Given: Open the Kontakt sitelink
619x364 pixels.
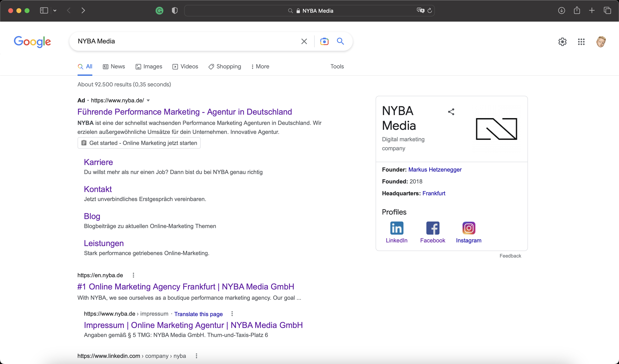Looking at the screenshot, I should click(x=98, y=189).
